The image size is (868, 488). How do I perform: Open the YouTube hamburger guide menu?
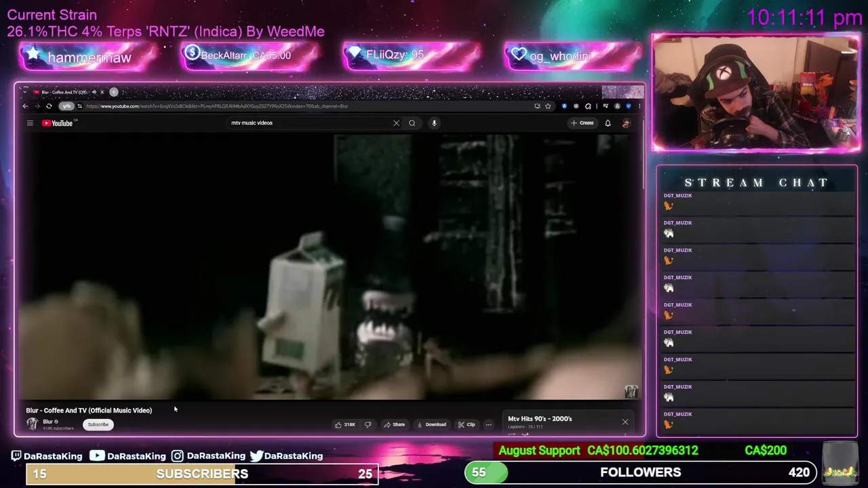[x=30, y=123]
